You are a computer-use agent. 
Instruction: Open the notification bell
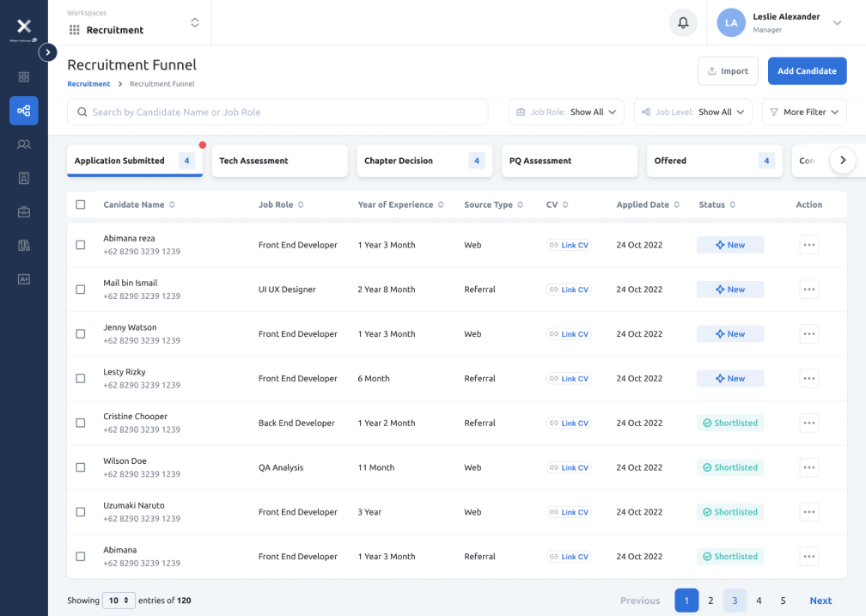click(x=683, y=23)
